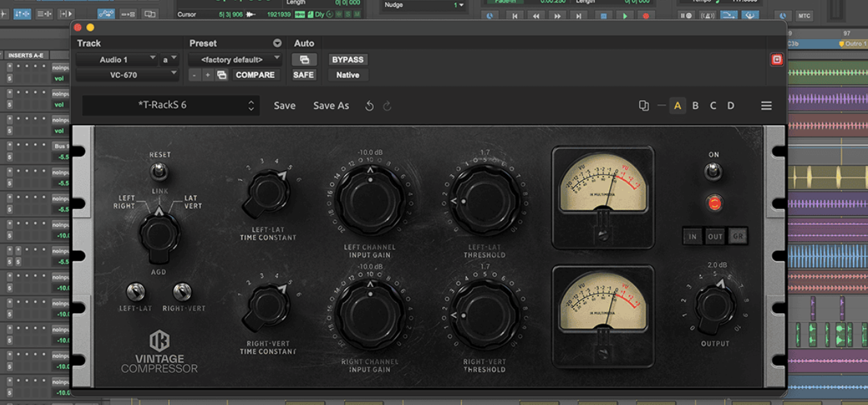Image resolution: width=868 pixels, height=405 pixels.
Task: Open the T-RackS 6 preset selector
Action: (171, 106)
